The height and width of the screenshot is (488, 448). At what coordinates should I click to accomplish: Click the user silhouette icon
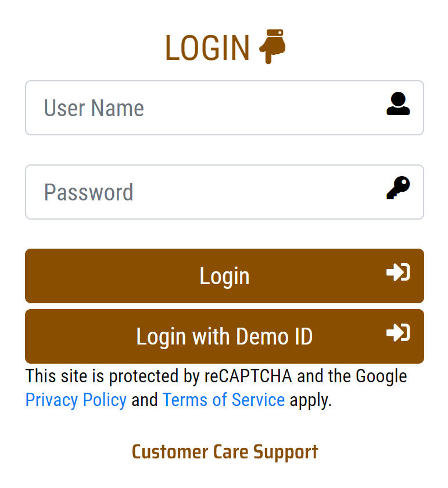pyautogui.click(x=398, y=104)
